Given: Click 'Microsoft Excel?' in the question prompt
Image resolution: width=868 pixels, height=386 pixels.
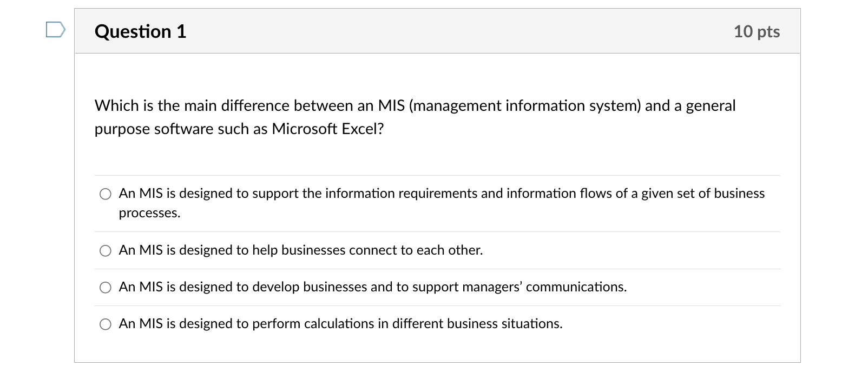Looking at the screenshot, I should pos(327,129).
